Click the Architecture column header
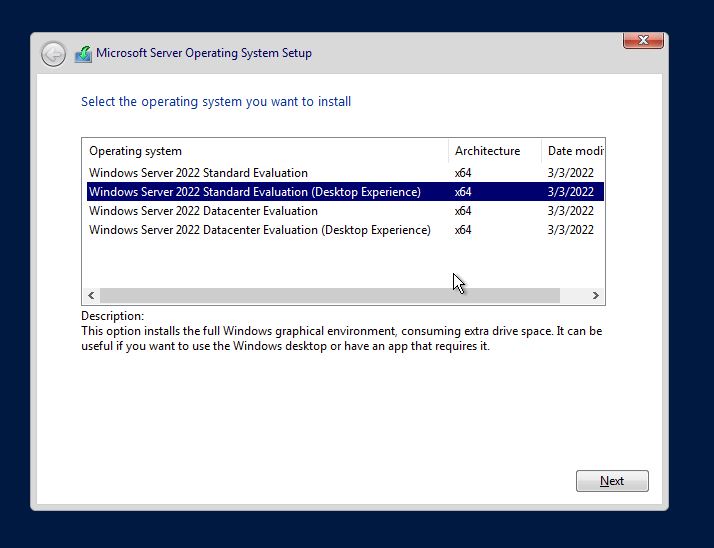 pos(487,151)
